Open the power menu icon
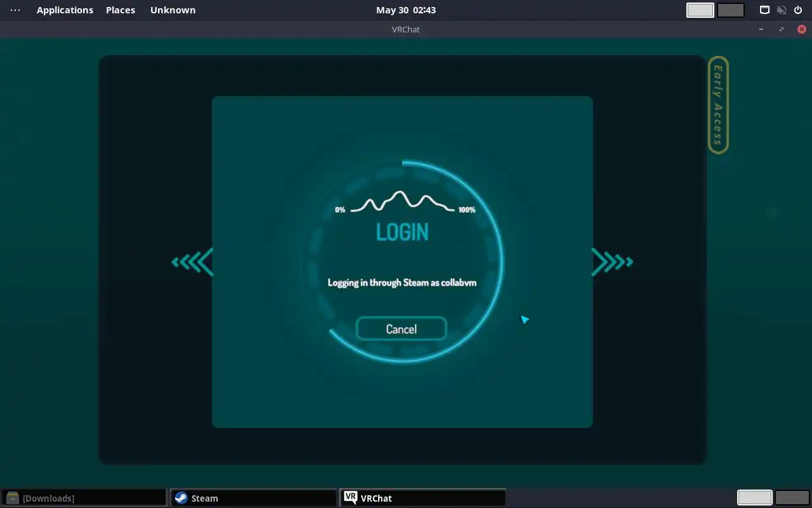 click(798, 10)
